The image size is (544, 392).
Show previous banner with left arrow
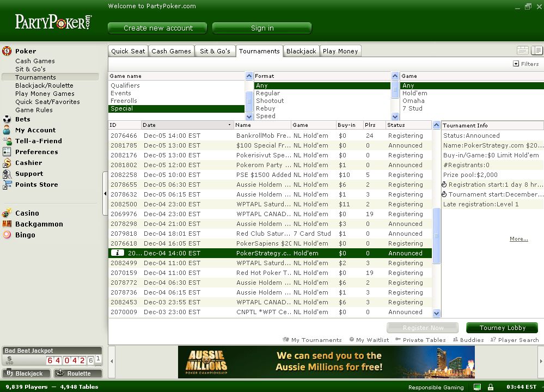pyautogui.click(x=112, y=362)
